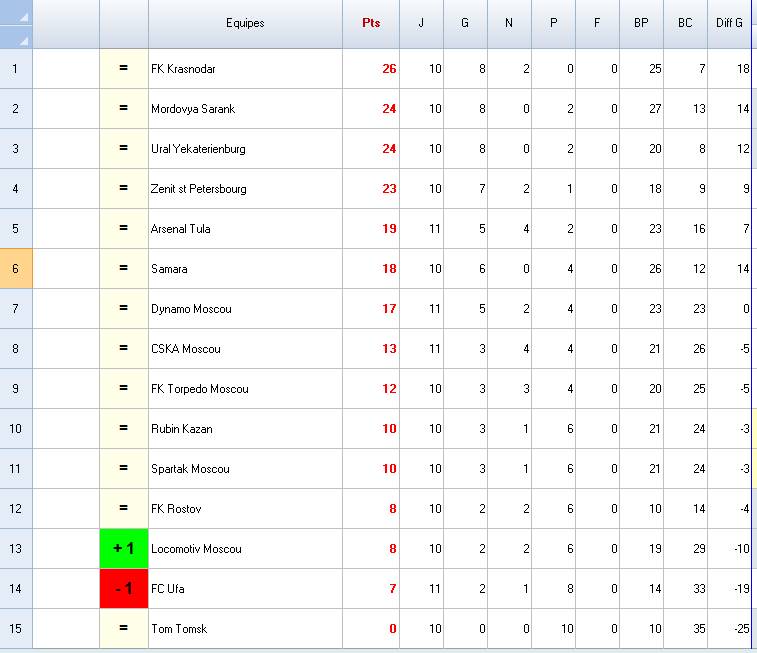Select the FK Krasnodar team cell
This screenshot has height=653, width=757.
click(245, 69)
